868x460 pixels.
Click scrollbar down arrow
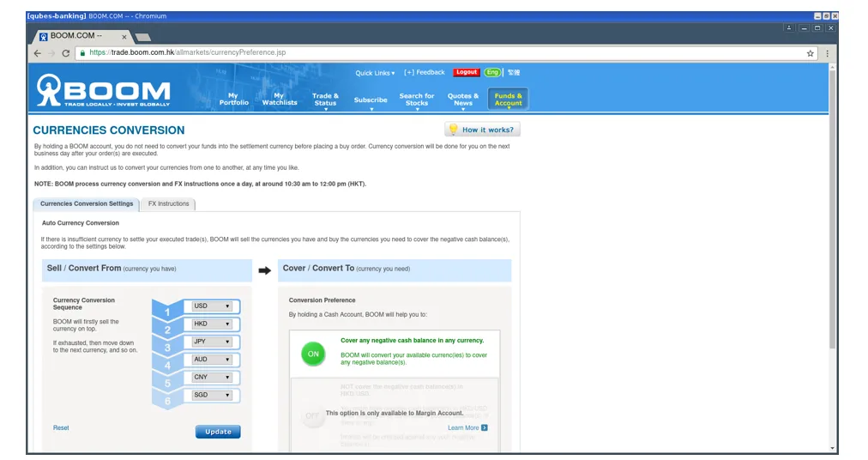832,448
